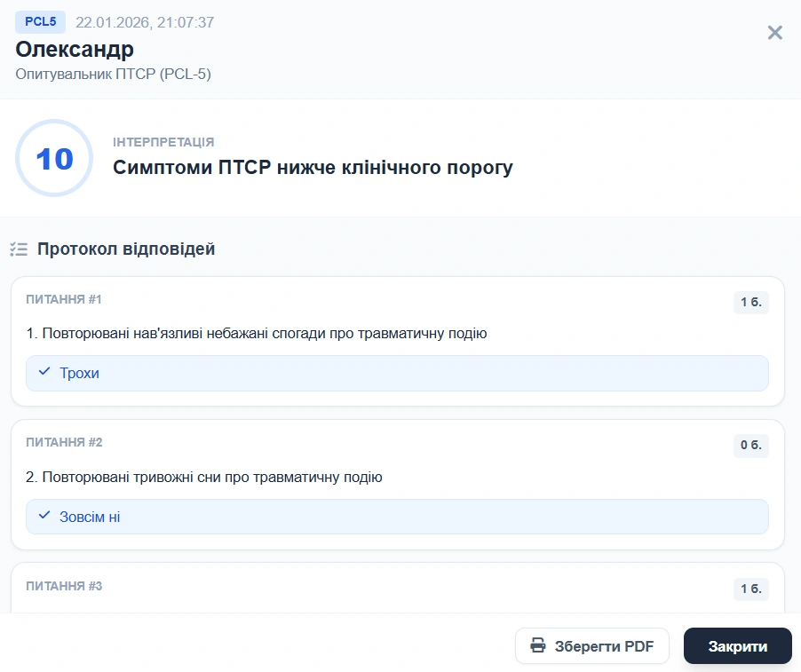Open the Опитувальник ПТСР (PCL-5) header item
This screenshot has height=672, width=801.
[113, 75]
